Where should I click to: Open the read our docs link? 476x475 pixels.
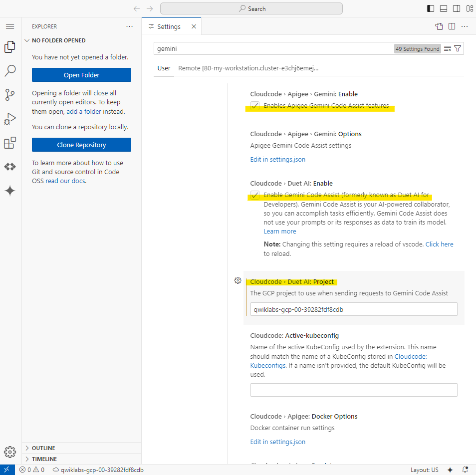click(x=65, y=181)
